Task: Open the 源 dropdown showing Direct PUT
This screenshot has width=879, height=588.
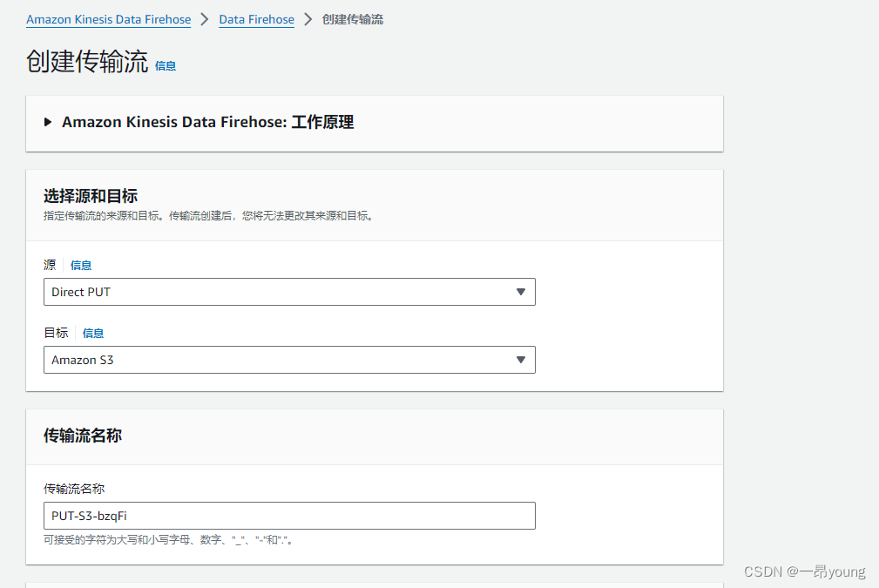Action: (289, 292)
